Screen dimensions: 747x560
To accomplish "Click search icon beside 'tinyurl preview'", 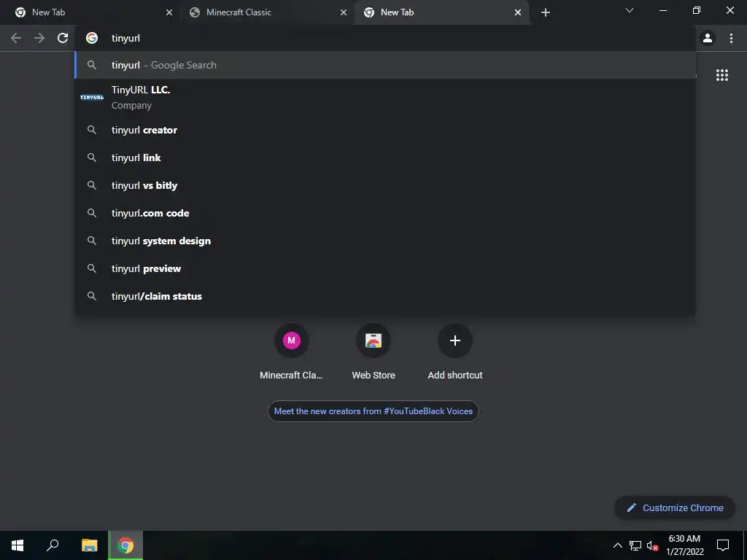I will pyautogui.click(x=92, y=268).
